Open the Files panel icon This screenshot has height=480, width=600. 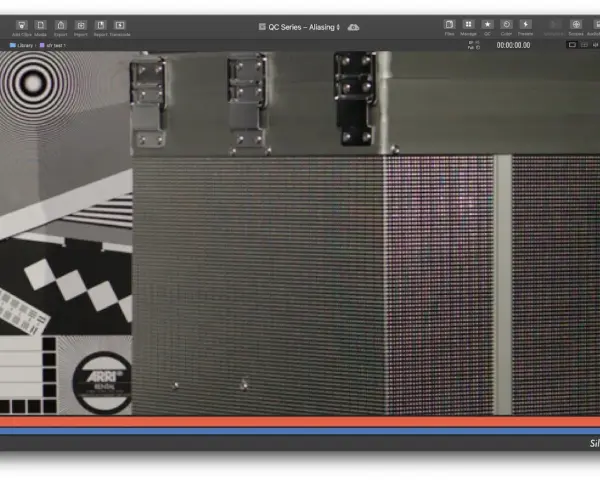point(449,24)
